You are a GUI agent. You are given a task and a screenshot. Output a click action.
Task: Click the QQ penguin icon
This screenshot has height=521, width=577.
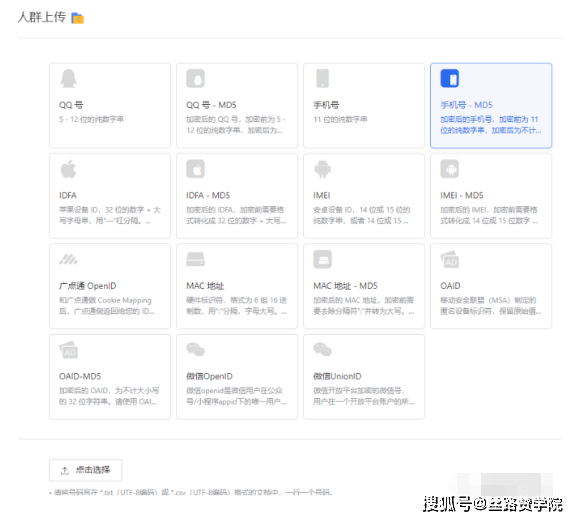(68, 78)
